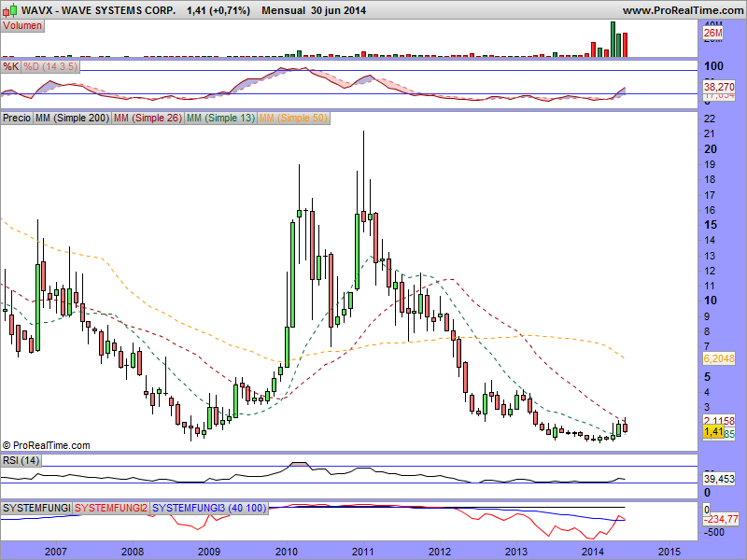This screenshot has height=560, width=747.
Task: Open the Volumen indicator label
Action: coord(22,26)
